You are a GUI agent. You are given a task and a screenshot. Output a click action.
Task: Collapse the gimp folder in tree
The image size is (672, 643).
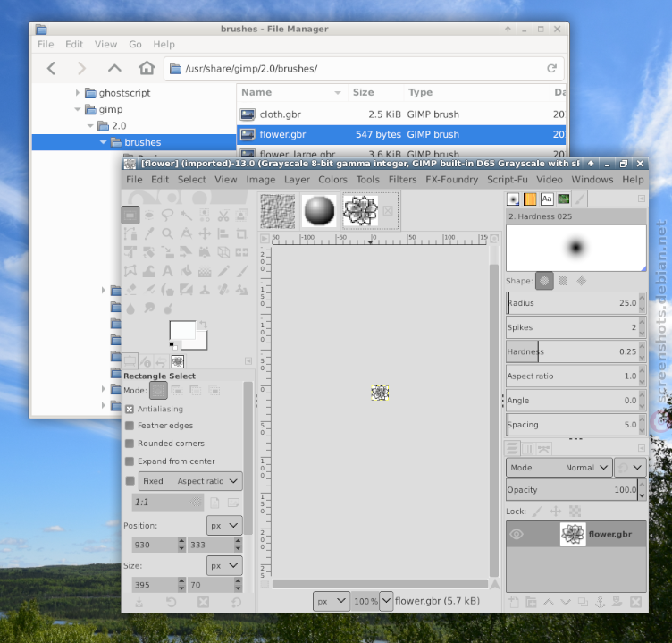[78, 109]
